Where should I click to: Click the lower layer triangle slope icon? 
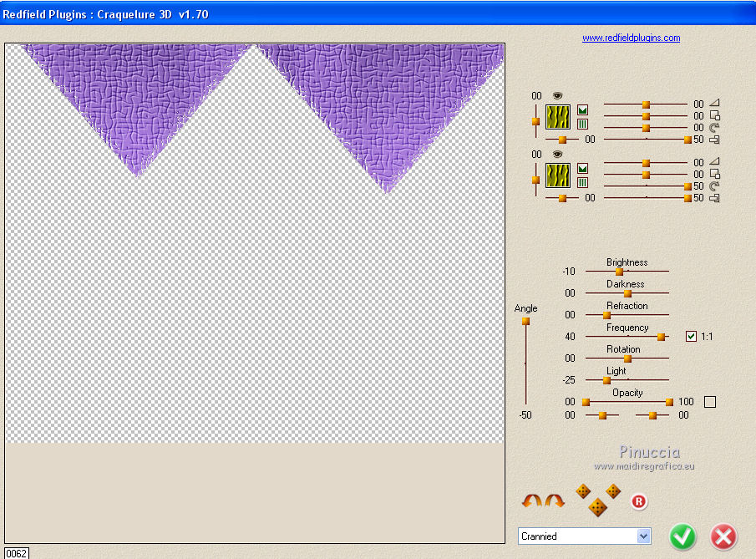coord(714,161)
